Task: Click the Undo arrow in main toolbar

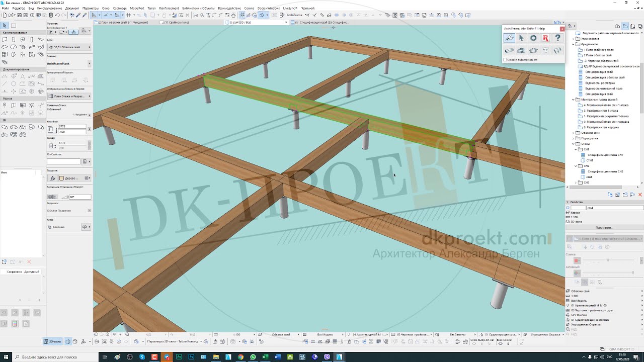Action: 57,15
